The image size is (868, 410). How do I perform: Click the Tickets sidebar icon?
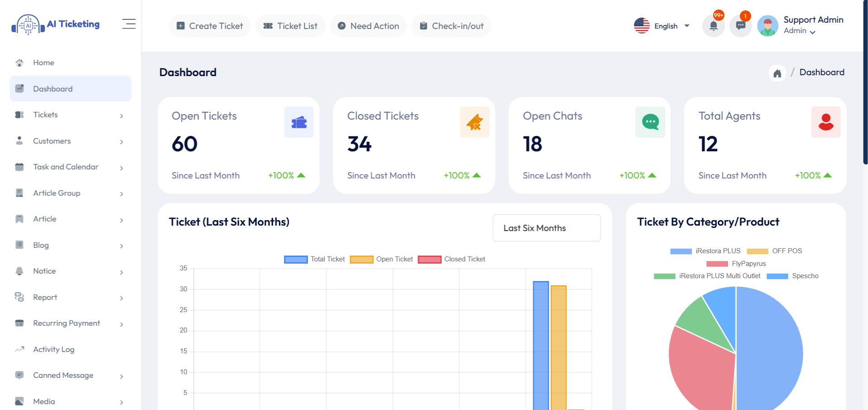pos(19,115)
